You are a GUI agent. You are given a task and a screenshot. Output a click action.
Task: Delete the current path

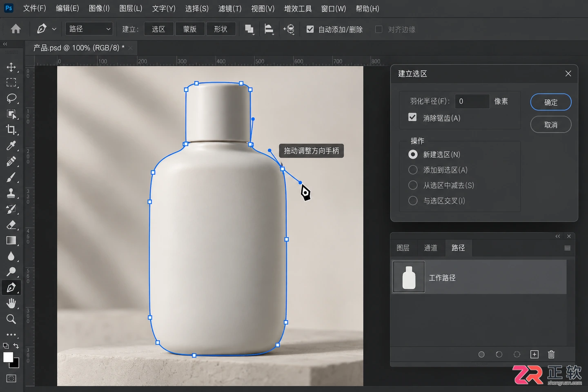point(551,354)
